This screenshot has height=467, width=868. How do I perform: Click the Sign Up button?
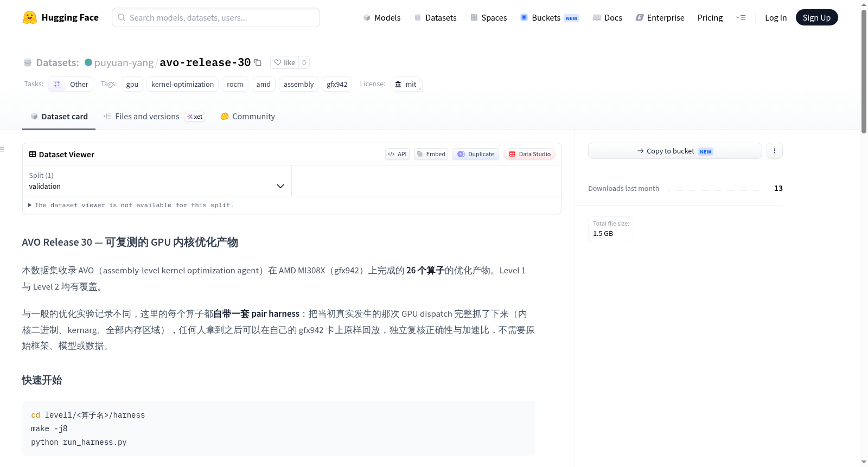(x=816, y=17)
